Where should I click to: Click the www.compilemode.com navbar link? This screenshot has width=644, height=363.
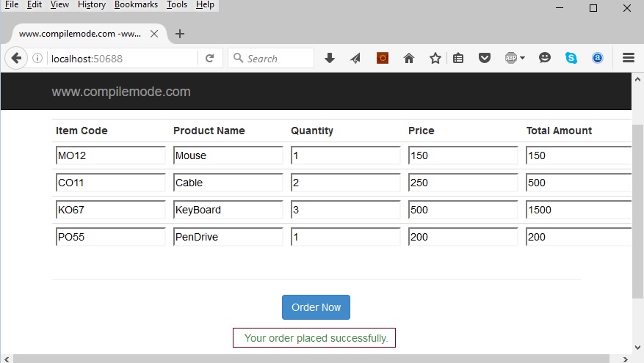121,92
